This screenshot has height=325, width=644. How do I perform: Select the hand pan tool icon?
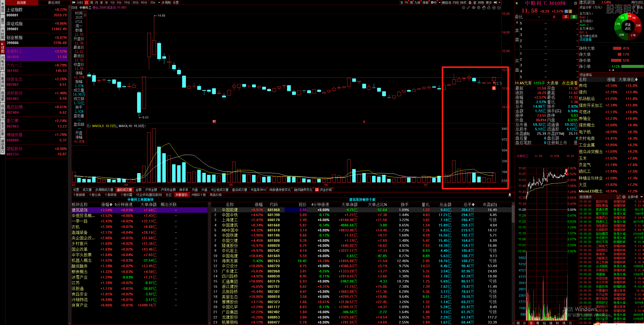point(484,8)
